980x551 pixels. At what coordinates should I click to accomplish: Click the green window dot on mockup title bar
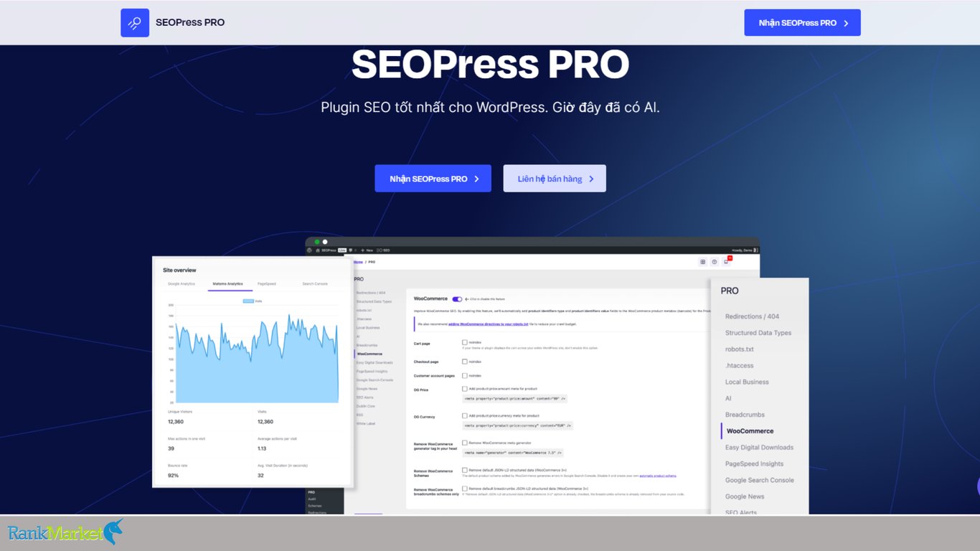tap(317, 242)
